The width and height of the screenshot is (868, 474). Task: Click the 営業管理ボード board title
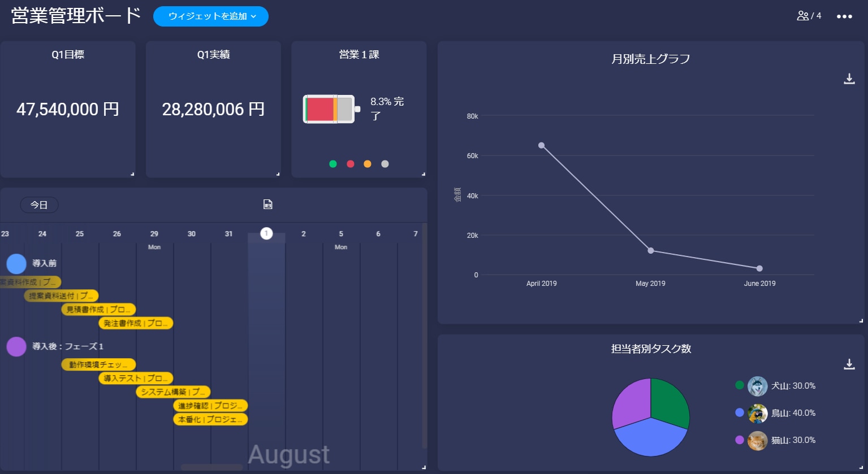click(x=76, y=16)
